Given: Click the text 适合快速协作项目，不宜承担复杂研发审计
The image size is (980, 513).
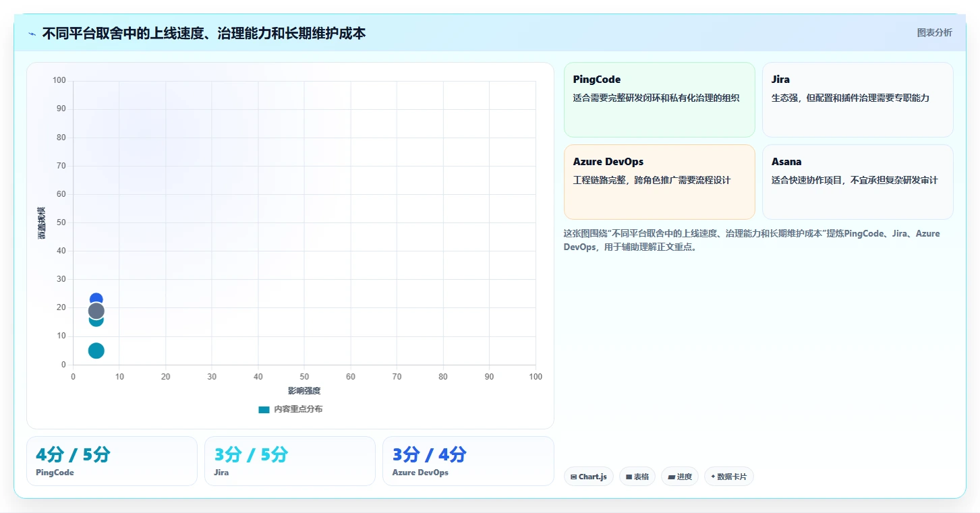Looking at the screenshot, I should pos(855,180).
